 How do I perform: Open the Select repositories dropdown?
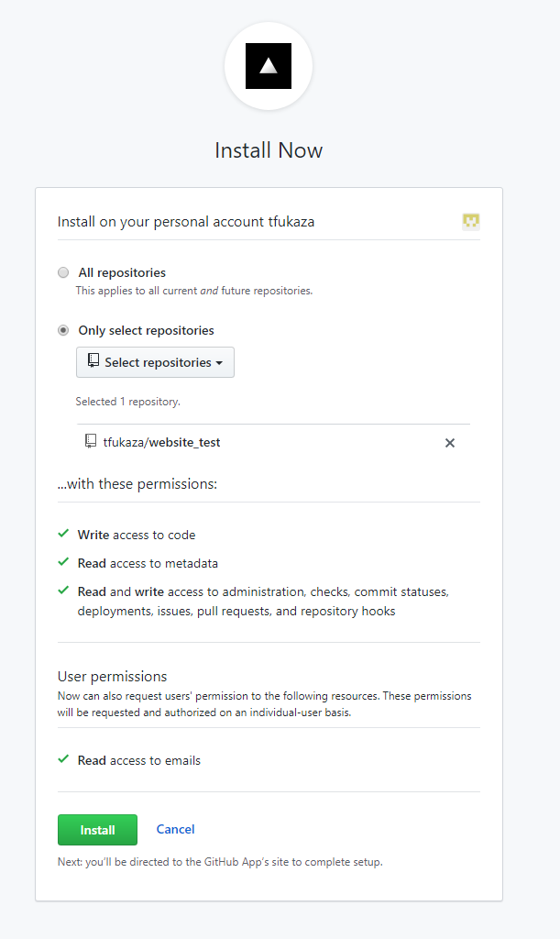coord(155,362)
